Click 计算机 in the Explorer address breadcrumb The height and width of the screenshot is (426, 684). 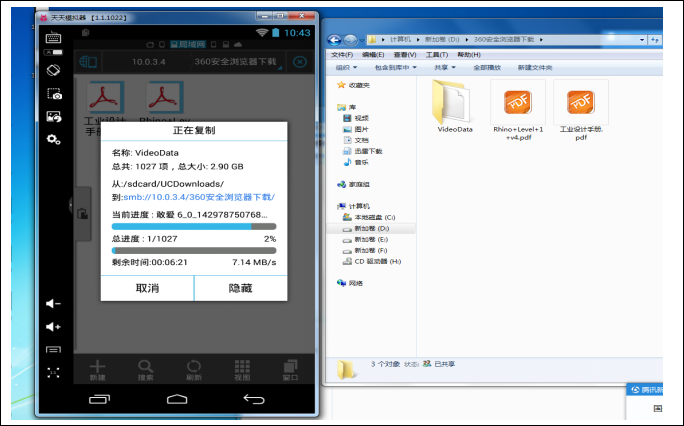[400, 39]
